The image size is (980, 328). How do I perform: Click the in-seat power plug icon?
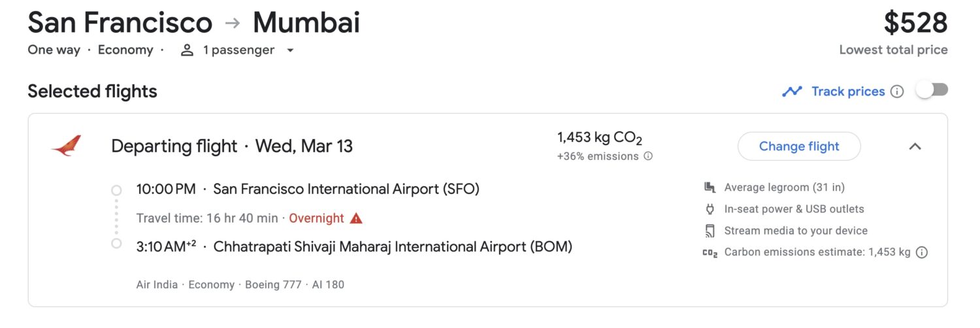click(710, 209)
